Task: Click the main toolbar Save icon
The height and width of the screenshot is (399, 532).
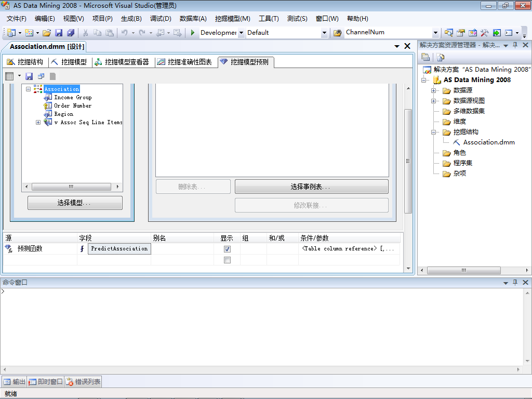Action: coord(59,33)
